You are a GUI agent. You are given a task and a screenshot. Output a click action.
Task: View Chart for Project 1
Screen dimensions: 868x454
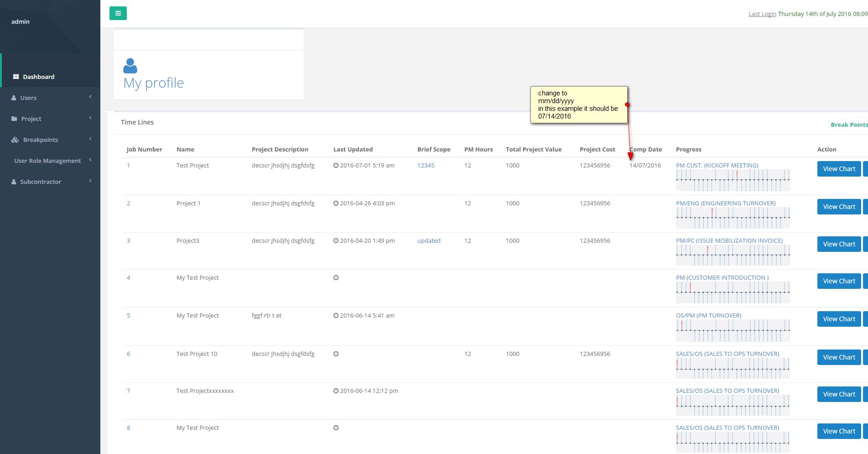(839, 207)
